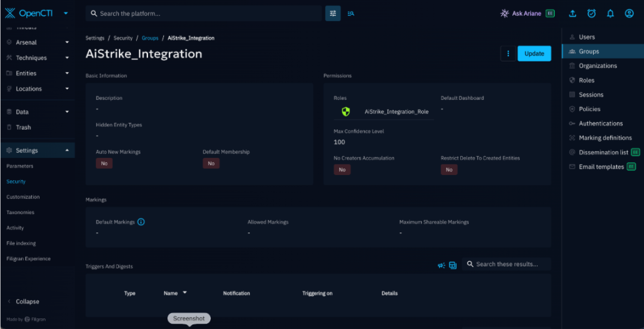Open Organizations in the security panel
The image size is (644, 329).
pyautogui.click(x=602, y=65)
